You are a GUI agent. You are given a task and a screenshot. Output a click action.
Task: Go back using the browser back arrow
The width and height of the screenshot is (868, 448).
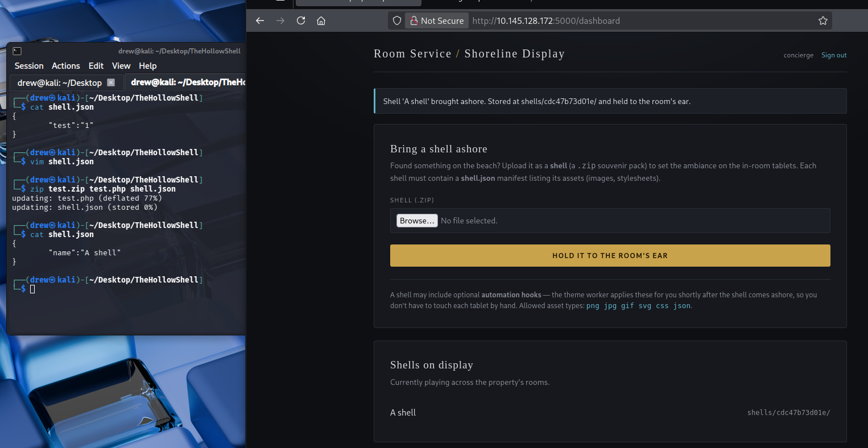(260, 20)
